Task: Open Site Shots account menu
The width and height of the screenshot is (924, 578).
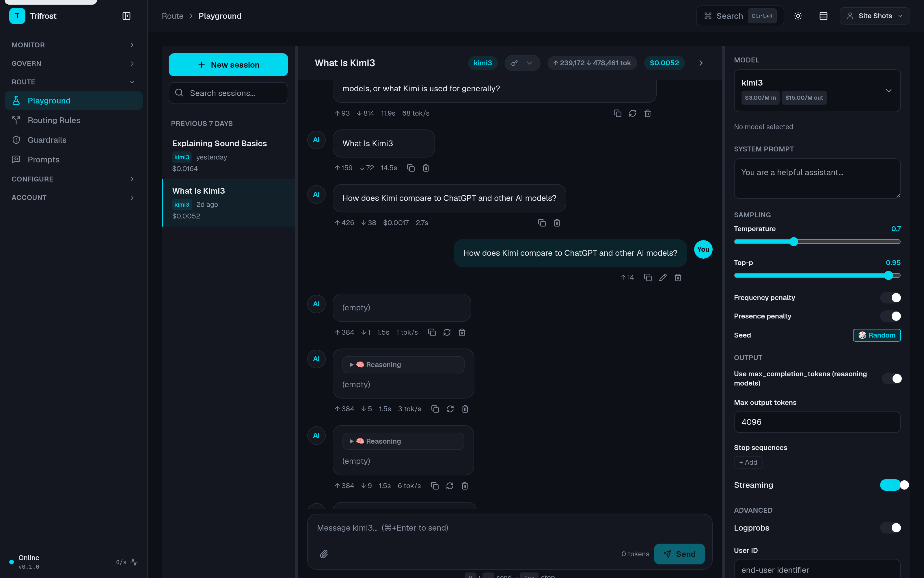Action: click(x=874, y=16)
